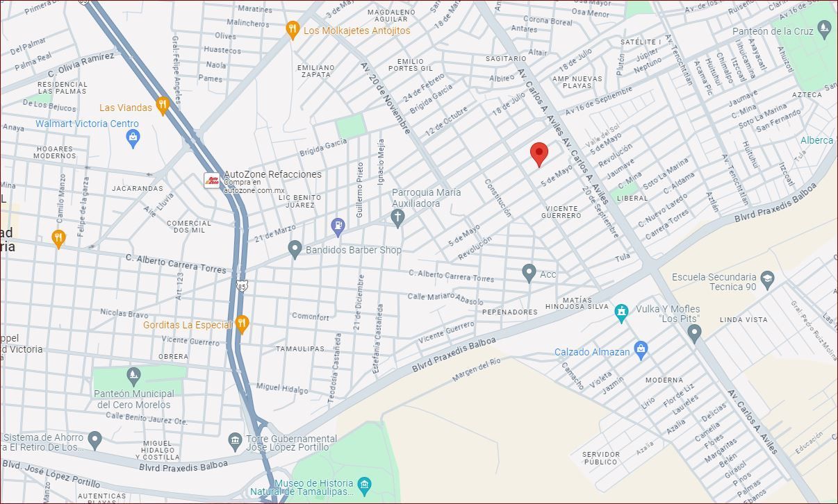Click Sistema de Ahorro El Retiro pin
This screenshot has height=504, width=838.
[95, 440]
